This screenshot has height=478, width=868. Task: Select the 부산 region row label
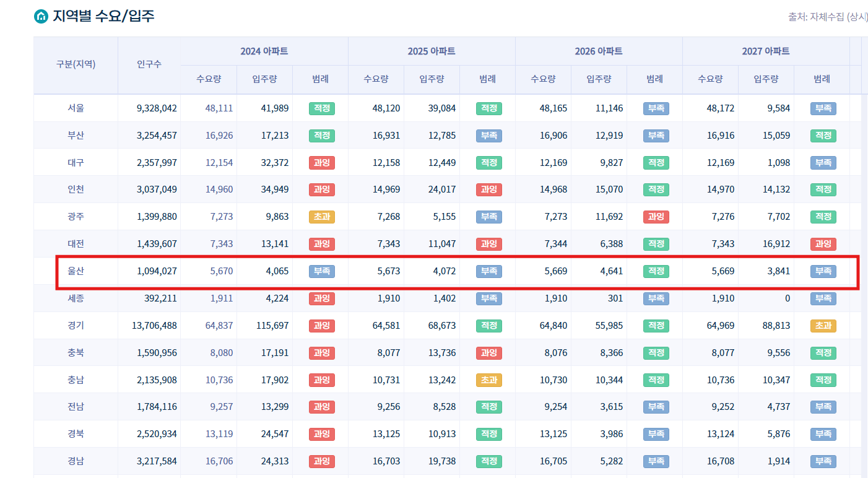click(x=76, y=136)
